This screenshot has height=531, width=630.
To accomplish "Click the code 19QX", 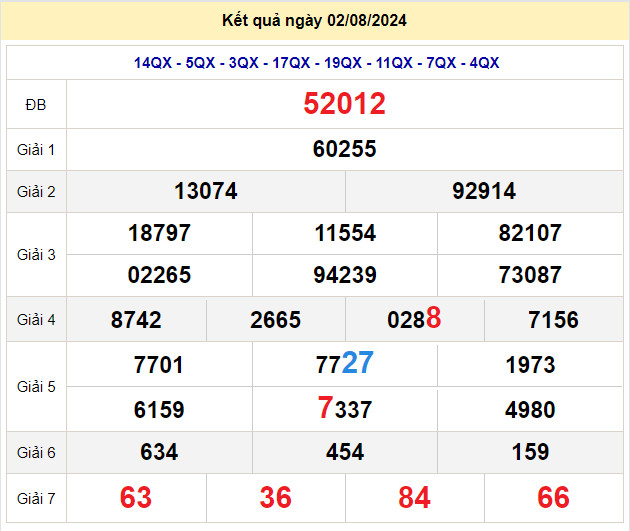I will click(x=343, y=63).
